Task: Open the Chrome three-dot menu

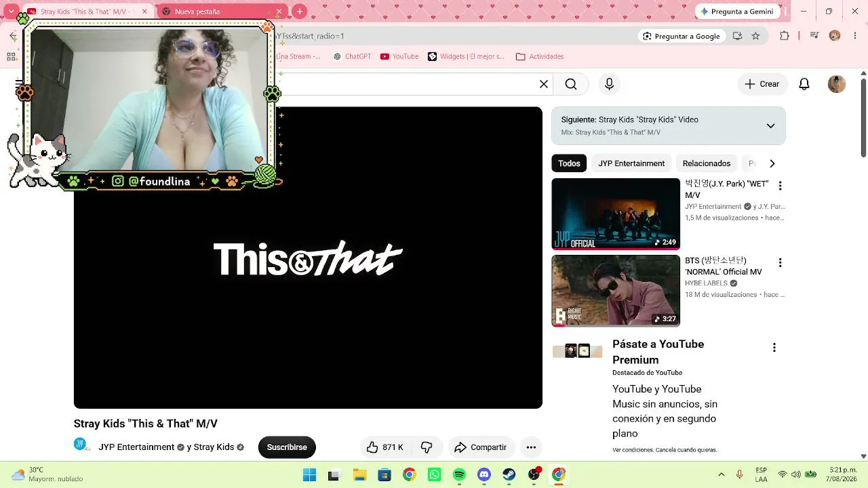Action: (854, 36)
